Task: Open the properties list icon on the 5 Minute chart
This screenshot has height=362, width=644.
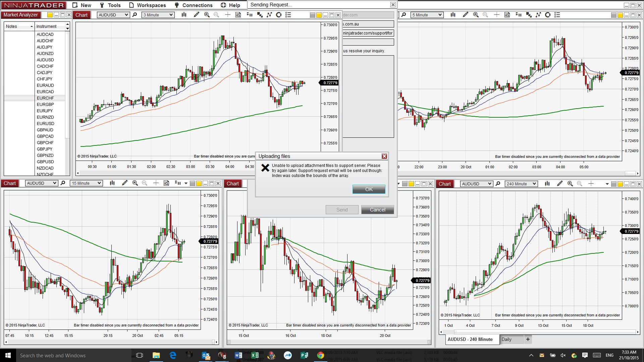Action: pos(557,15)
